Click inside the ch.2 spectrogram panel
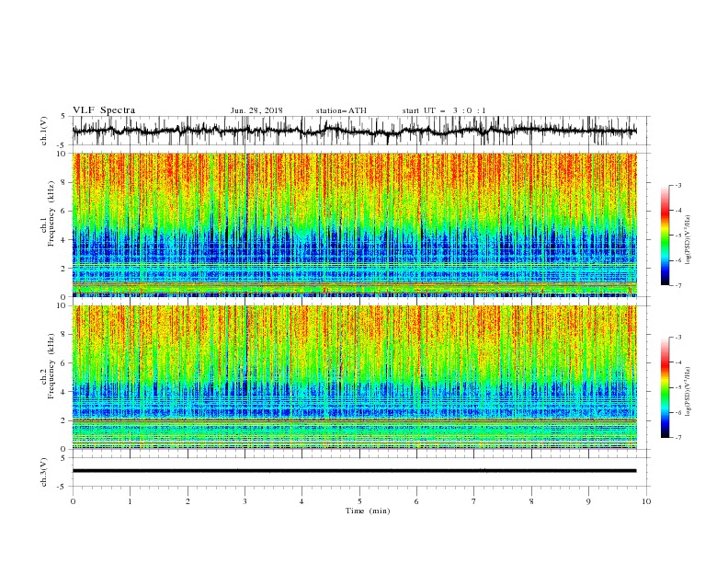The width and height of the screenshot is (728, 563). click(355, 377)
